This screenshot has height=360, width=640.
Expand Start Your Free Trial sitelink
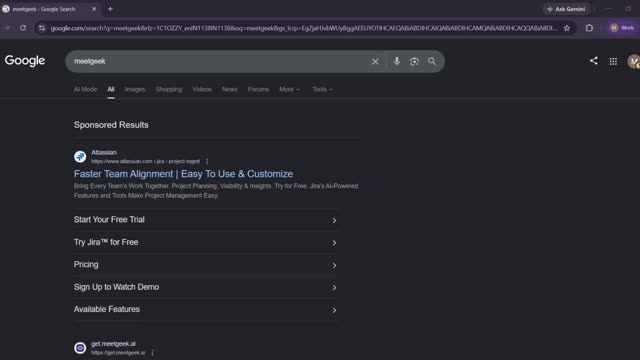[x=205, y=220]
